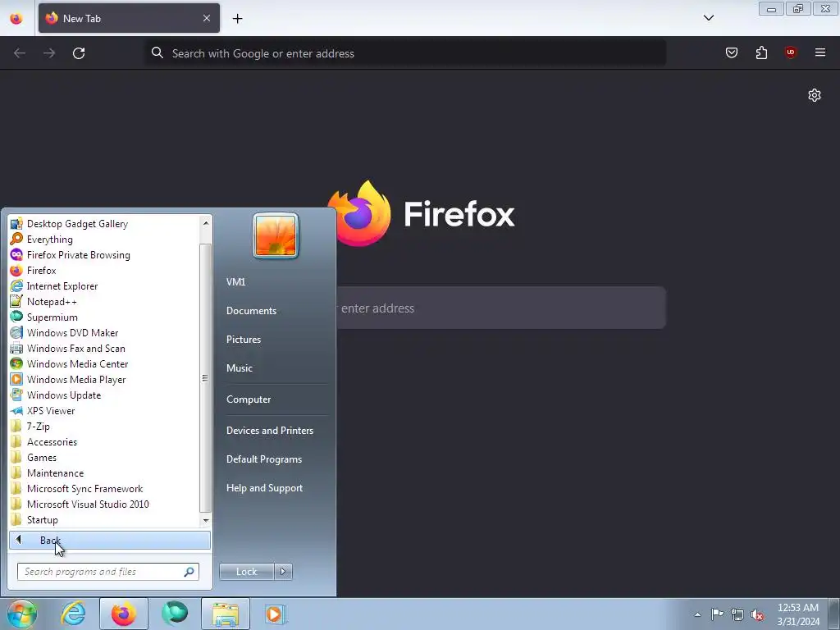The image size is (840, 630).
Task: Open network status tray icon
Action: 737,614
